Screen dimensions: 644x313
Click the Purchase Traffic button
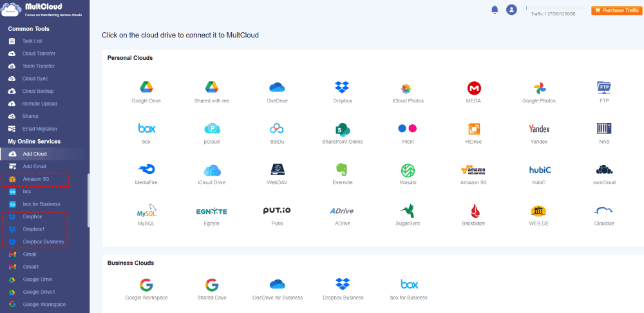click(x=616, y=11)
